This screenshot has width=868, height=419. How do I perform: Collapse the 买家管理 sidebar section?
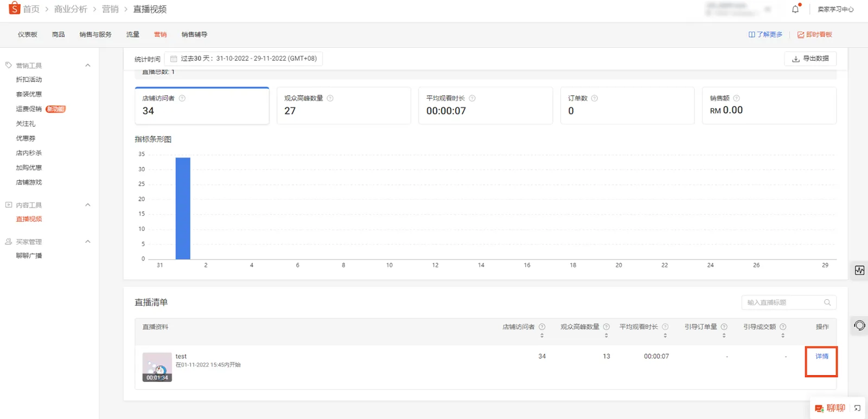[88, 242]
